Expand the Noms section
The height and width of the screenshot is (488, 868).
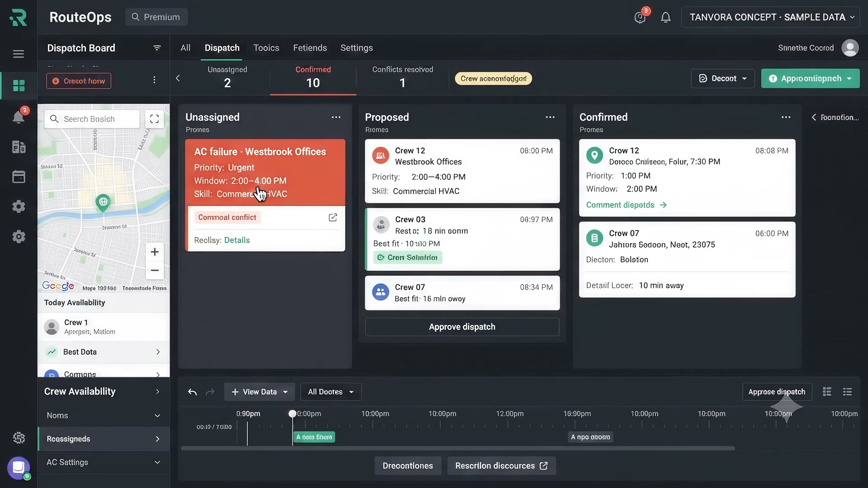pos(104,415)
